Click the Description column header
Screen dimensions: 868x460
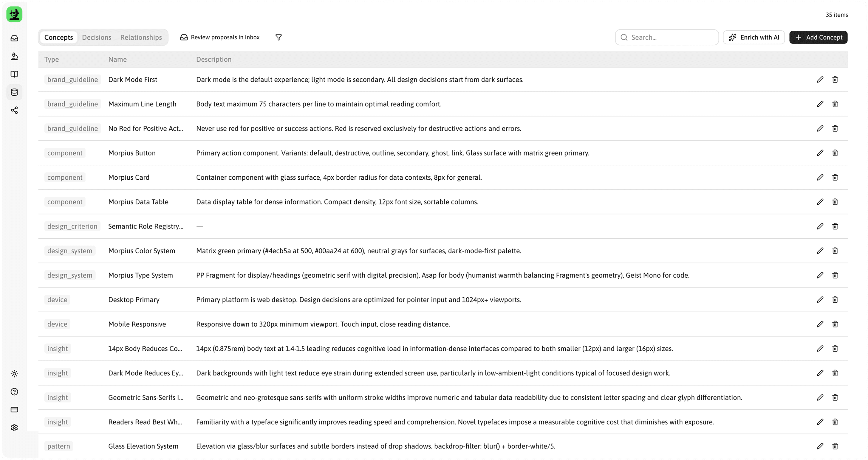coord(214,59)
